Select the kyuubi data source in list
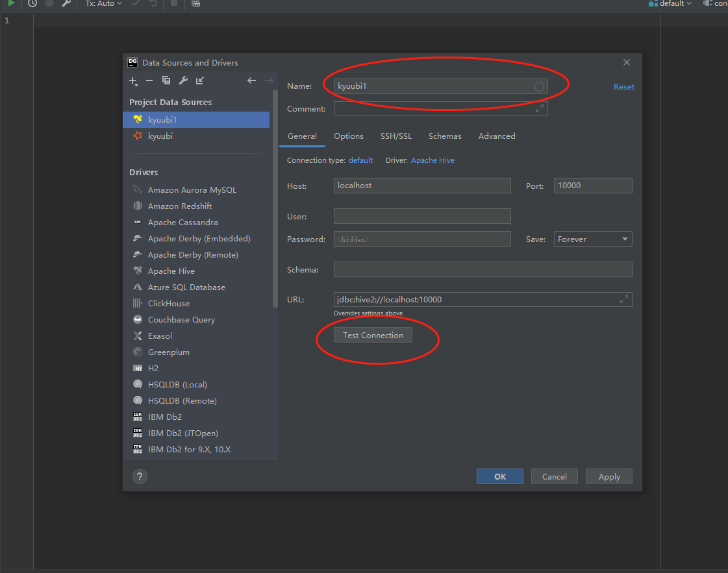Viewport: 728px width, 573px height. point(160,136)
